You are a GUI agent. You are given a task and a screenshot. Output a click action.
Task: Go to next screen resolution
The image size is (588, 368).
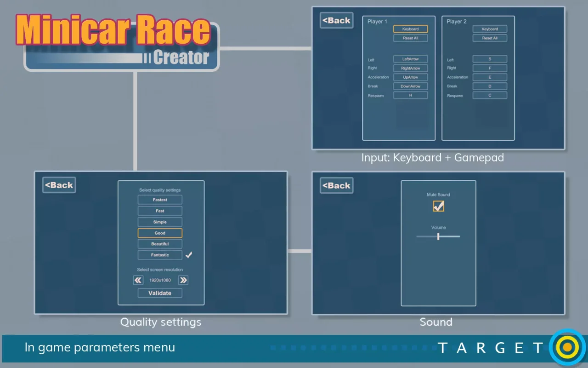point(183,280)
